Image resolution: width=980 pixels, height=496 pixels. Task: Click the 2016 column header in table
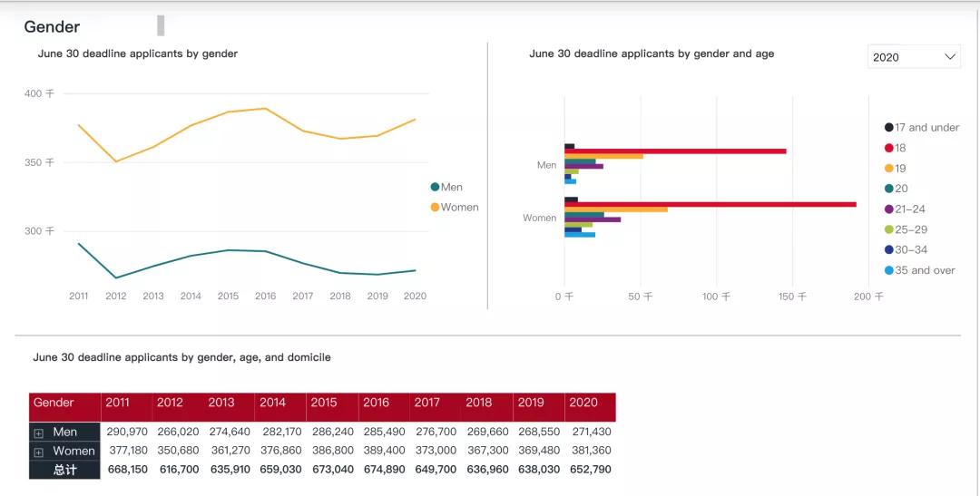(x=376, y=403)
